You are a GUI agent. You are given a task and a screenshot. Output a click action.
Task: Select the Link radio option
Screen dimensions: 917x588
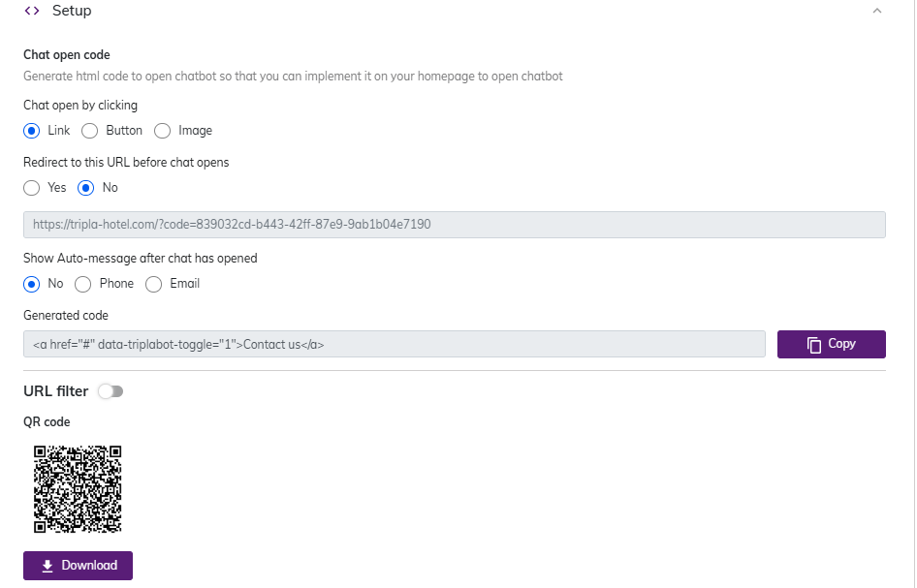click(x=32, y=131)
